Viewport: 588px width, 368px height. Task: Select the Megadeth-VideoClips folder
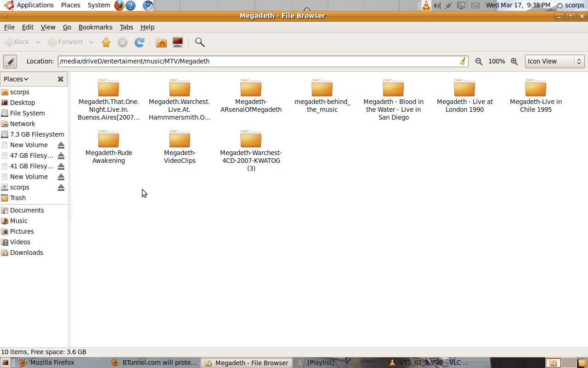point(180,148)
